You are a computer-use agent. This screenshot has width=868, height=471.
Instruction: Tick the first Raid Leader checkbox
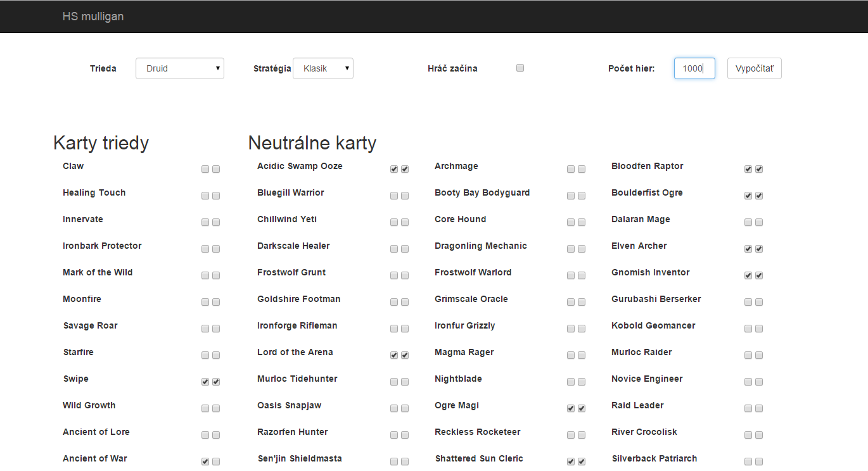tap(748, 408)
